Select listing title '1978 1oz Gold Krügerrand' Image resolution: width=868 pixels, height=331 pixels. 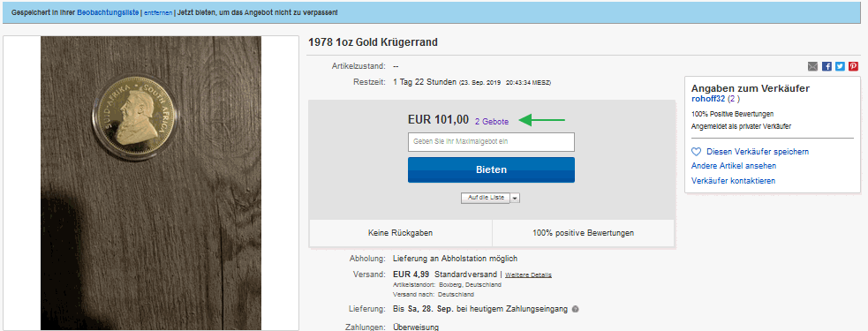click(x=373, y=42)
